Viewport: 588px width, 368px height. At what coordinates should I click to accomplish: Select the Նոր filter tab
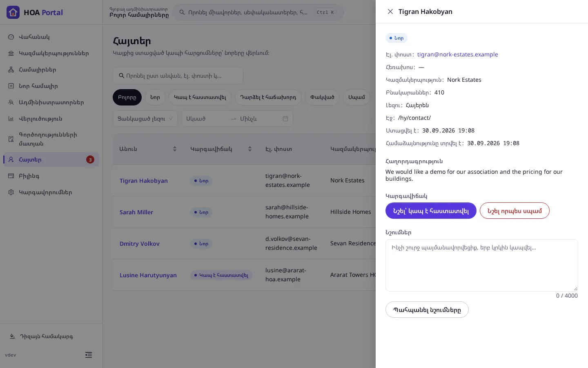click(155, 97)
